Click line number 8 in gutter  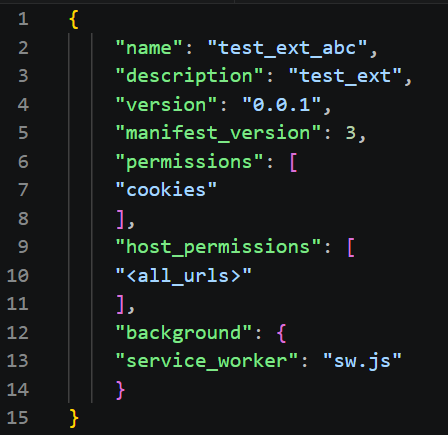click(x=23, y=219)
